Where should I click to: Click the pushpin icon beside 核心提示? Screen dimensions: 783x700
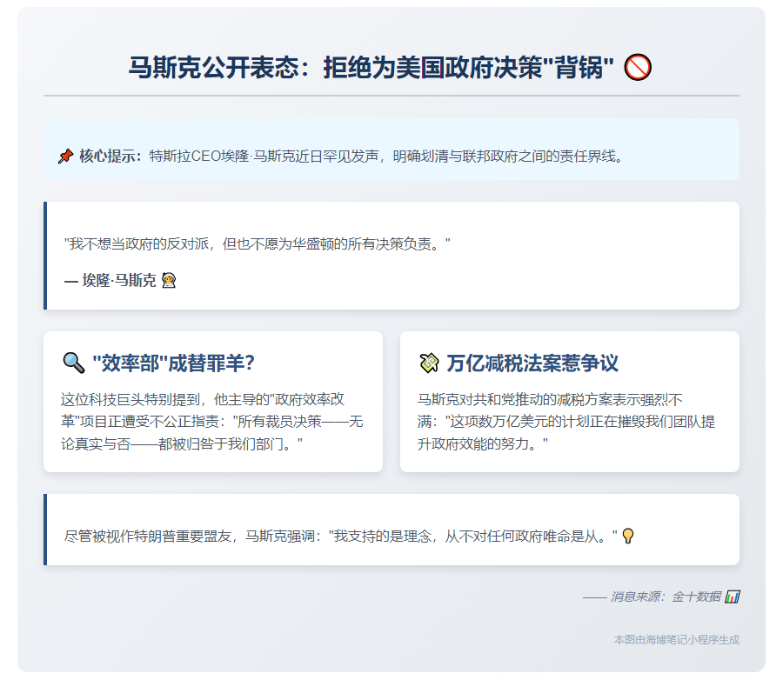65,157
